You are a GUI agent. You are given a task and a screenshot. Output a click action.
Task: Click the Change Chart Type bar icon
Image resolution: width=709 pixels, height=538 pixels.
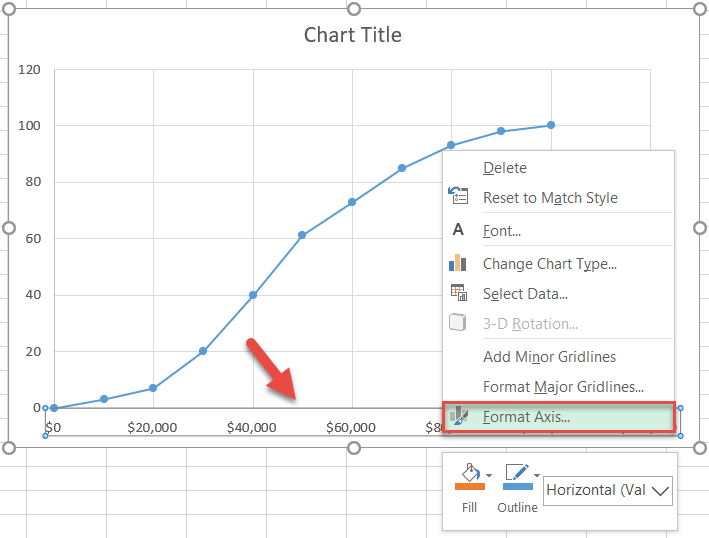458,263
